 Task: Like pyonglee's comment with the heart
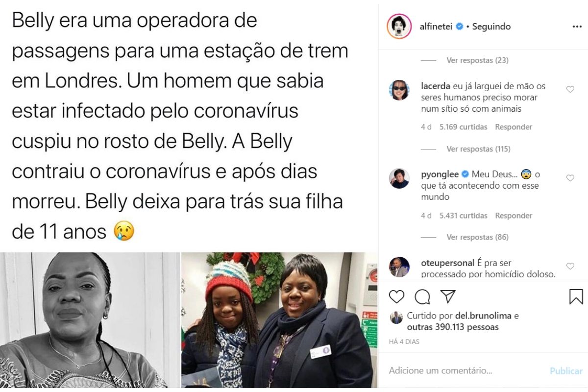pos(570,178)
